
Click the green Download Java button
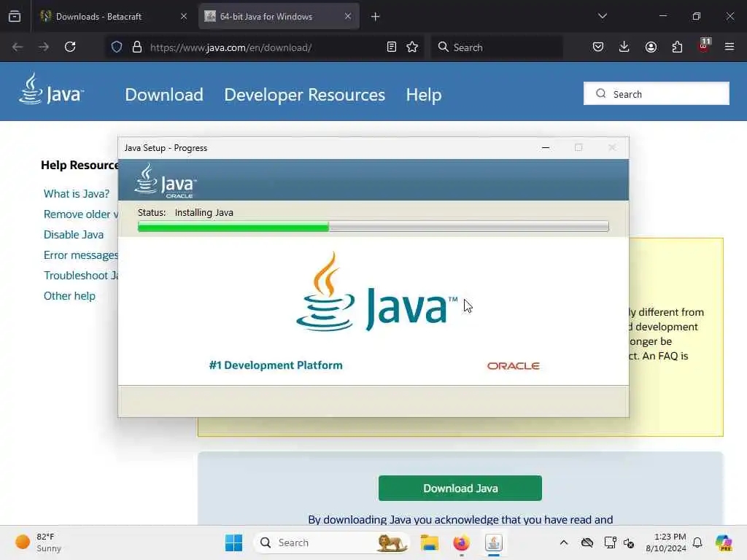pos(460,488)
